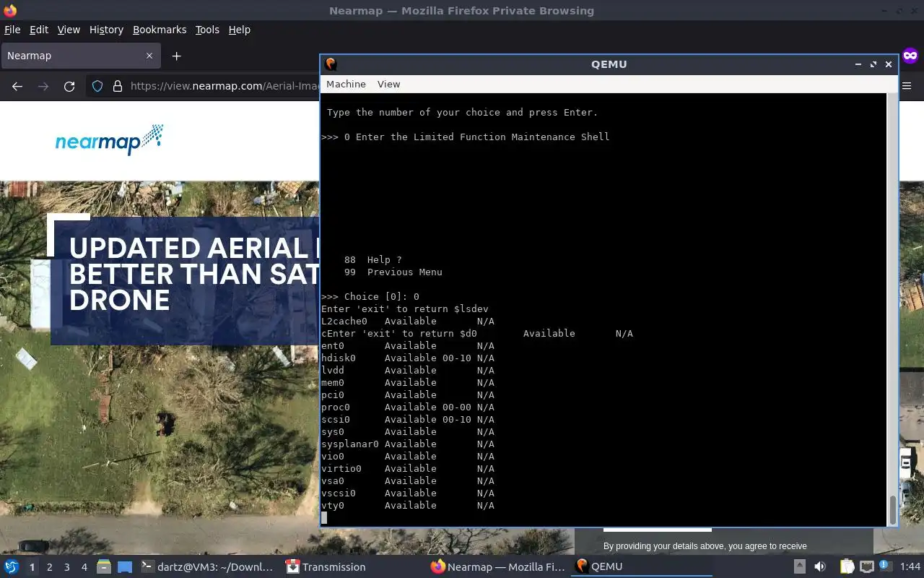This screenshot has height=578, width=924.
Task: Open the Bookmarks menu in Firefox
Action: click(x=160, y=30)
